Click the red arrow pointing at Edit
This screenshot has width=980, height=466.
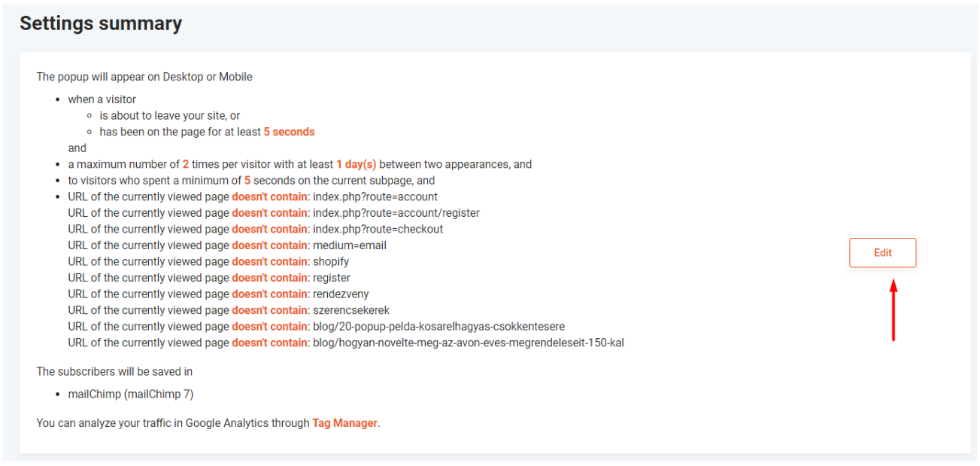[894, 309]
